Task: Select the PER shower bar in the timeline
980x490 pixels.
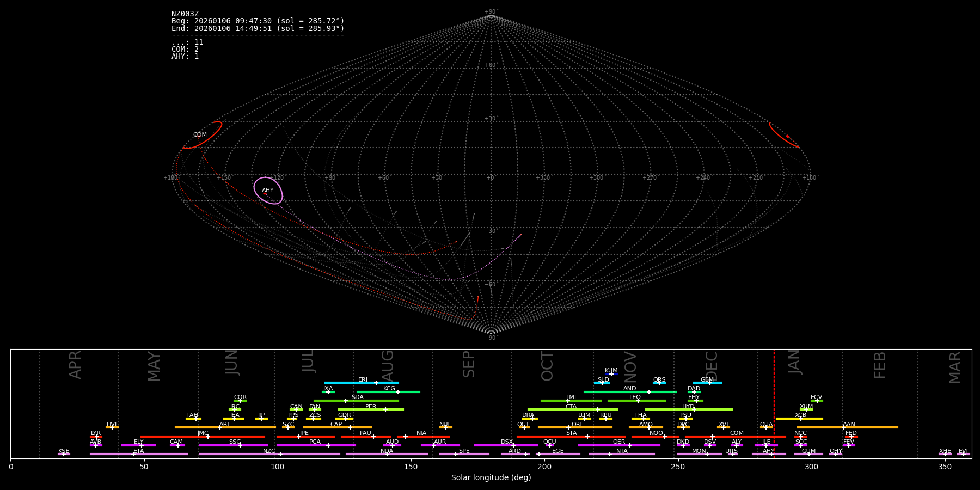Action: click(371, 409)
